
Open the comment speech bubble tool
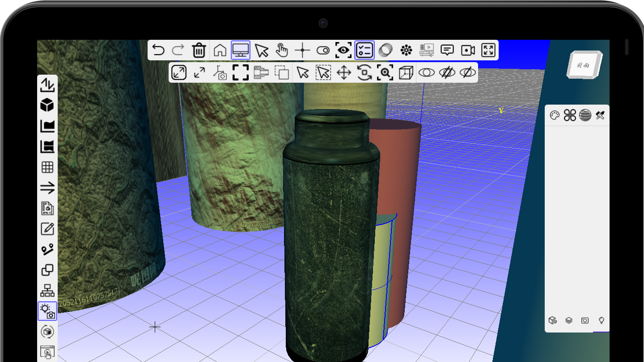[447, 50]
